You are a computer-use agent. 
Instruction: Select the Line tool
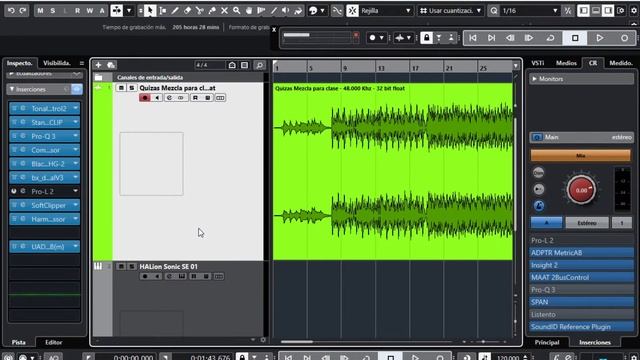point(273,11)
